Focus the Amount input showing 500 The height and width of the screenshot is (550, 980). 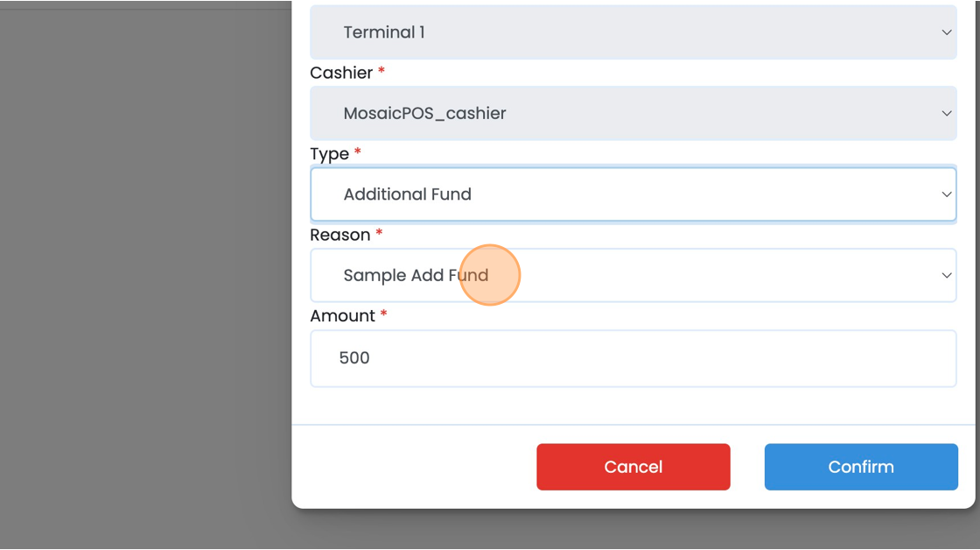(633, 357)
